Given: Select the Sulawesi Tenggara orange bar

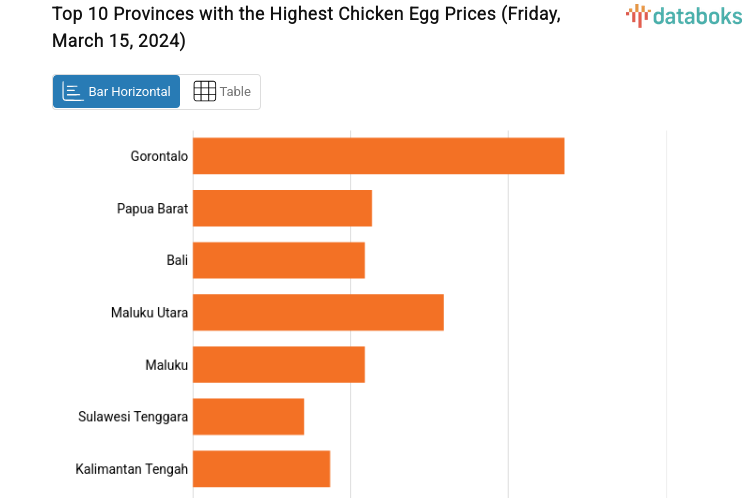Looking at the screenshot, I should (x=248, y=416).
